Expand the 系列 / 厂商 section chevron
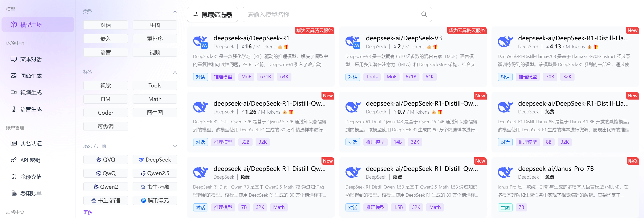 [x=175, y=146]
